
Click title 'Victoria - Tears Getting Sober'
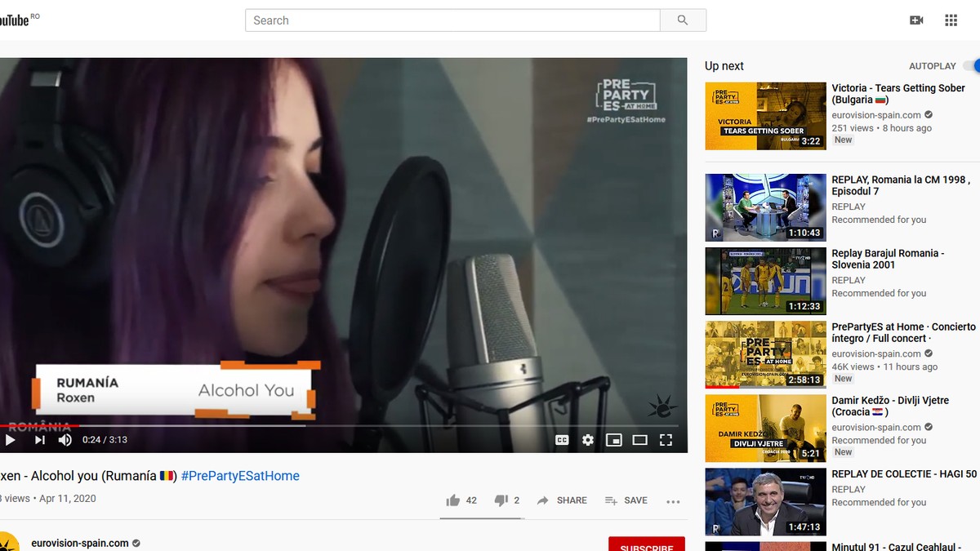pos(898,94)
